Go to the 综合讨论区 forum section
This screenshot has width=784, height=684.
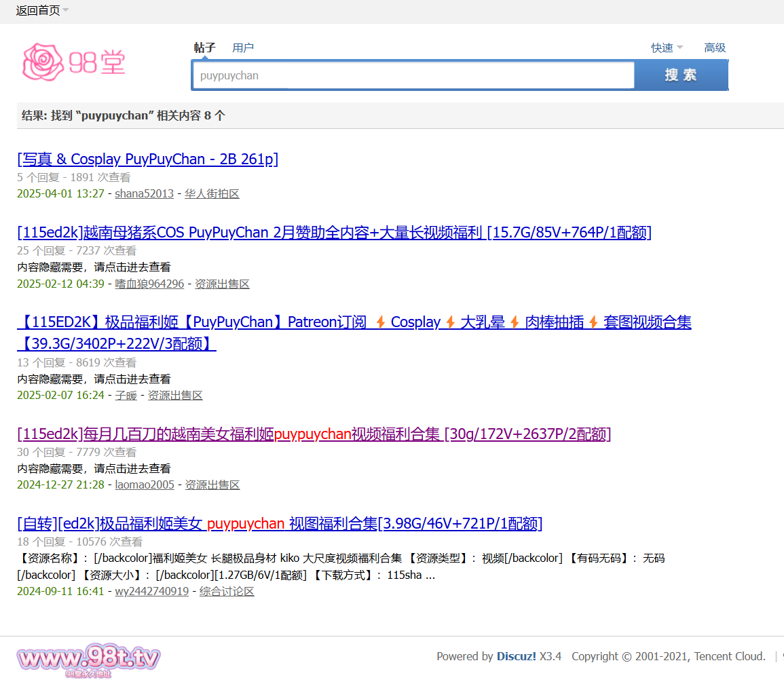pos(227,591)
